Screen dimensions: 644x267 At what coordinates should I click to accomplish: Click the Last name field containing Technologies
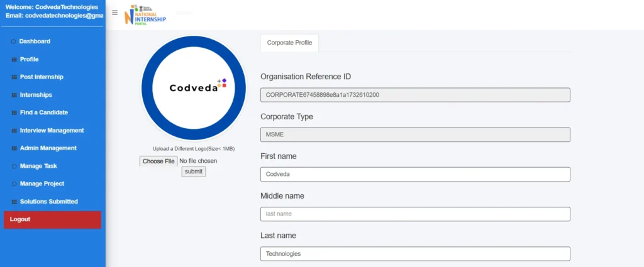(415, 254)
